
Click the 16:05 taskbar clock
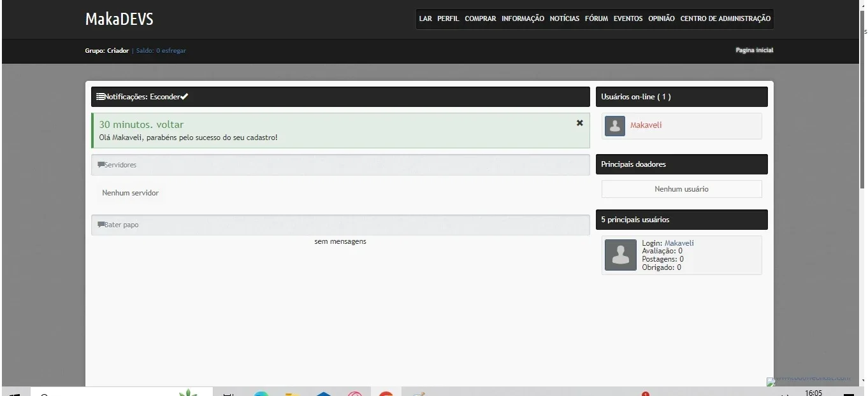tap(813, 393)
